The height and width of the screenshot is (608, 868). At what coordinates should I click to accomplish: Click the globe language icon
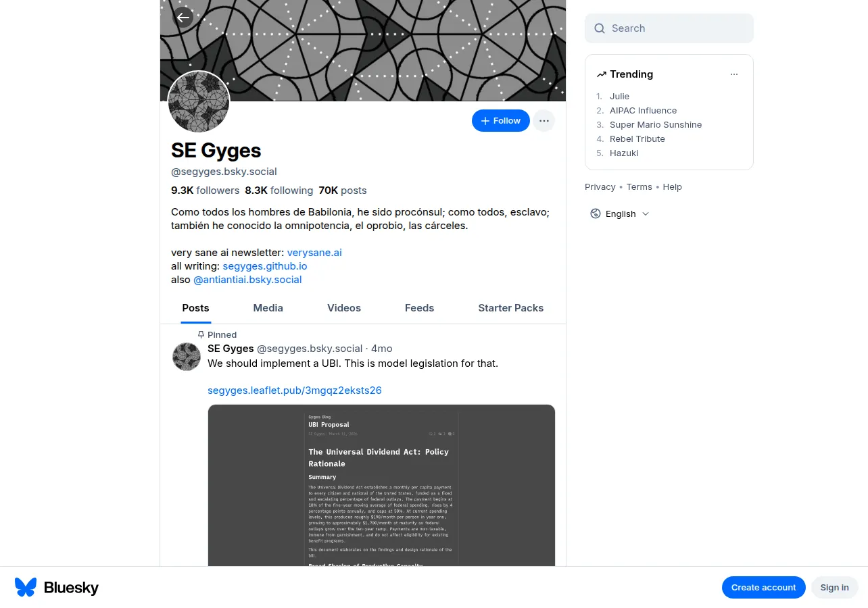click(x=596, y=213)
